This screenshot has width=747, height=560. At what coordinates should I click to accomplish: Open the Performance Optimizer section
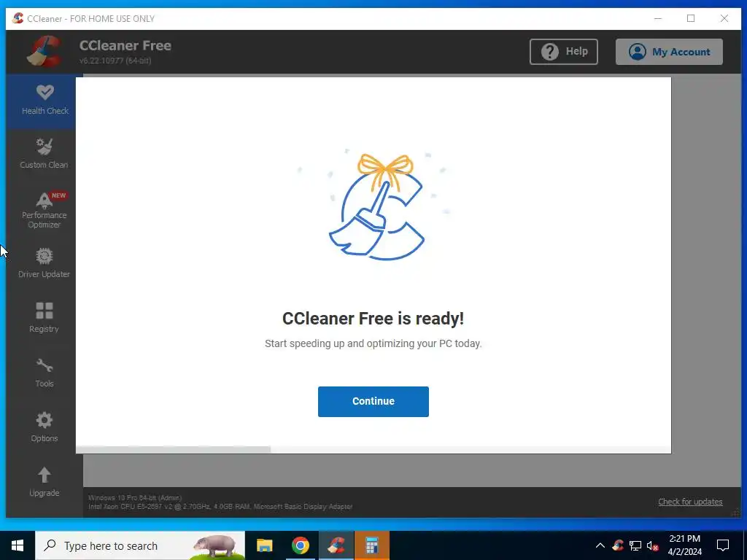[44, 210]
